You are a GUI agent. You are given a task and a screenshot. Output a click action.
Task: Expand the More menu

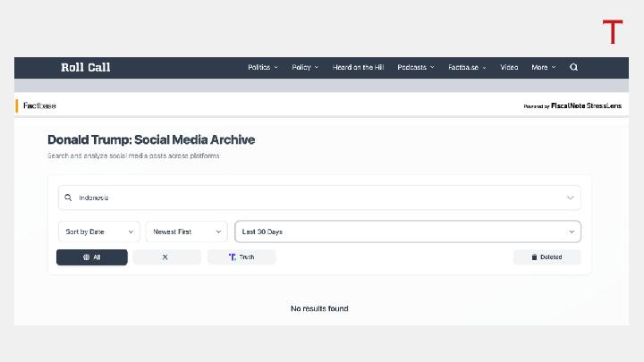[x=543, y=67]
